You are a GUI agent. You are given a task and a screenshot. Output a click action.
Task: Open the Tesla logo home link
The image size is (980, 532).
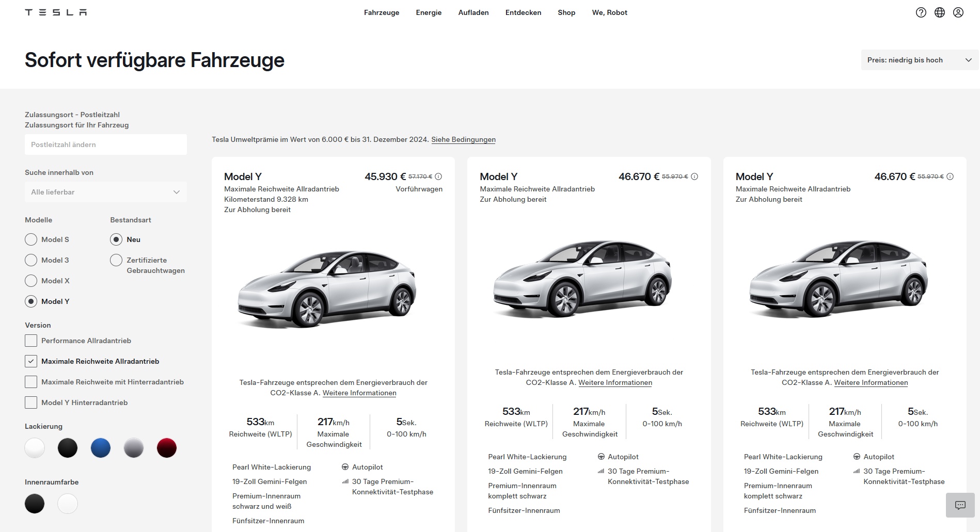coord(56,12)
